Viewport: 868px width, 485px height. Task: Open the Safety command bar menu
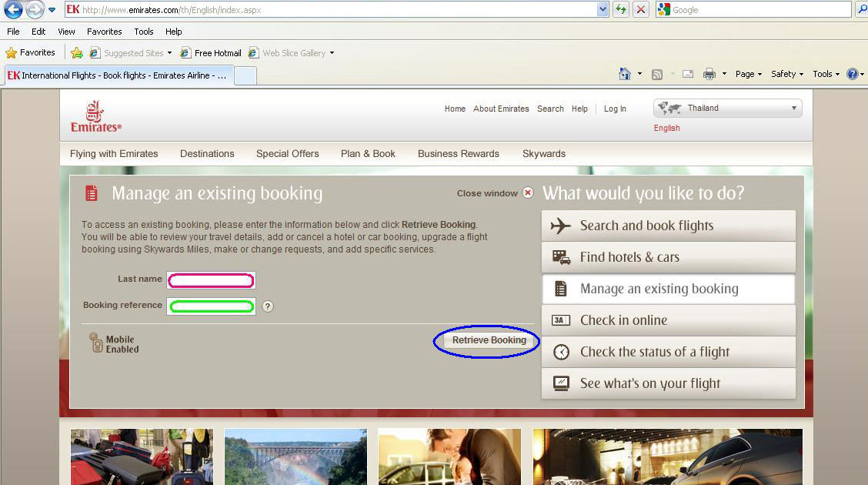coord(787,74)
